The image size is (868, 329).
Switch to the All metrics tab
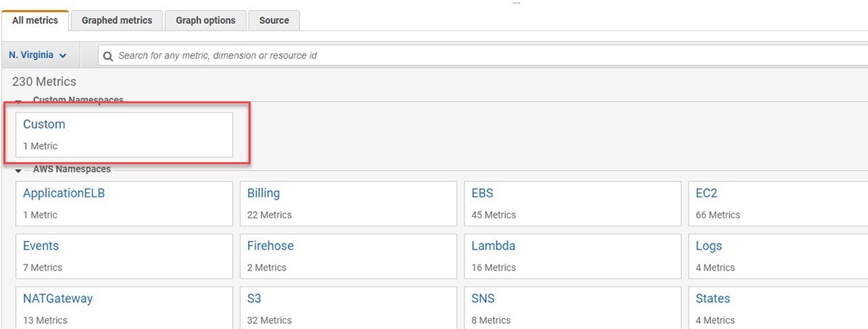coord(35,20)
